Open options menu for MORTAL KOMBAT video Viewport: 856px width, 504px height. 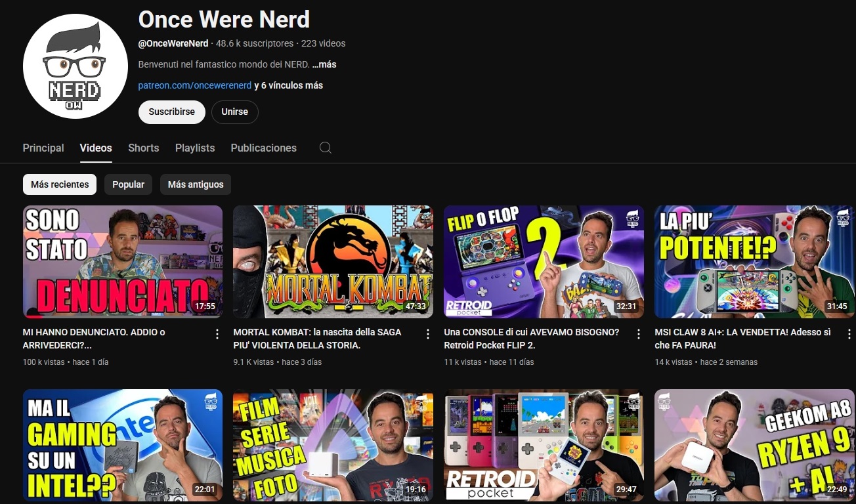(428, 334)
